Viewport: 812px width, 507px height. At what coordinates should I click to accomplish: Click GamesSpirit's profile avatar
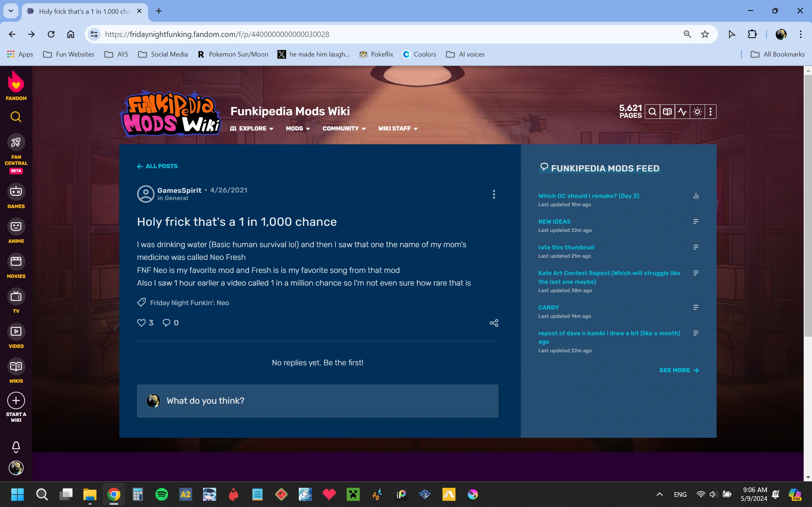click(x=145, y=194)
